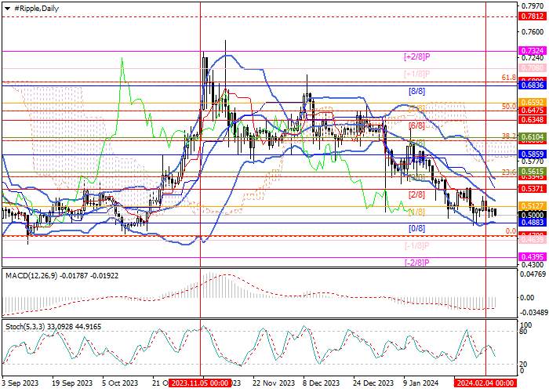The height and width of the screenshot is (392, 549).
Task: Click the orange 0.5127 price label
Action: click(533, 205)
